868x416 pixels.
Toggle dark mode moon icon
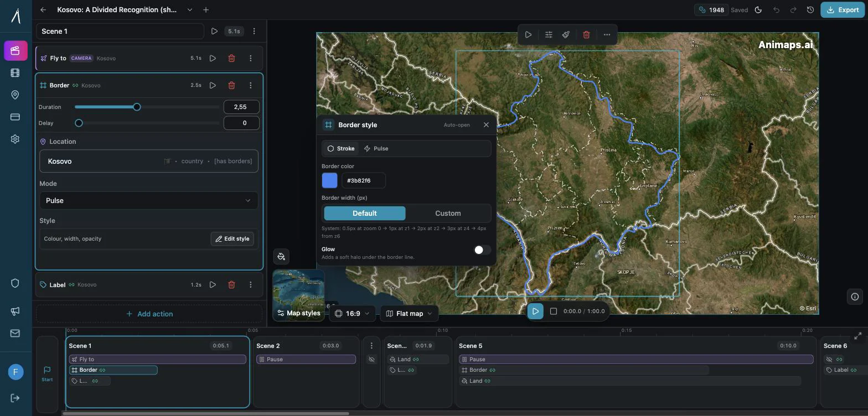coord(758,10)
